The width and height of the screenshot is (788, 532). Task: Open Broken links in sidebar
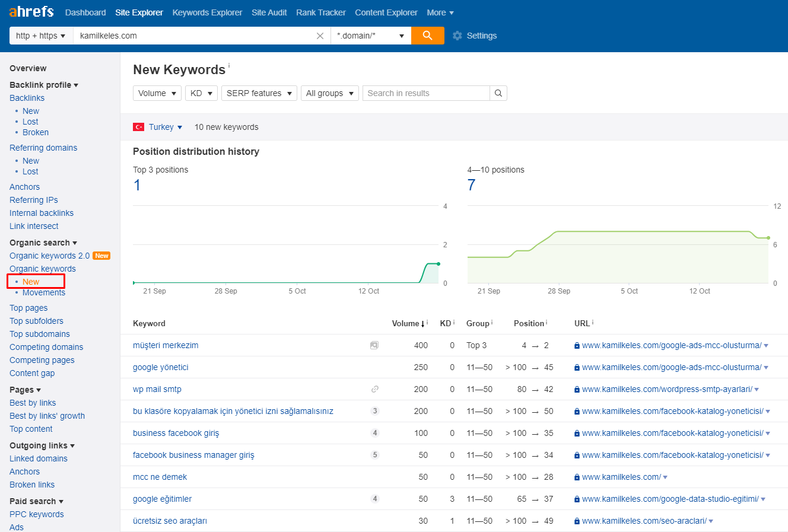[x=32, y=485]
